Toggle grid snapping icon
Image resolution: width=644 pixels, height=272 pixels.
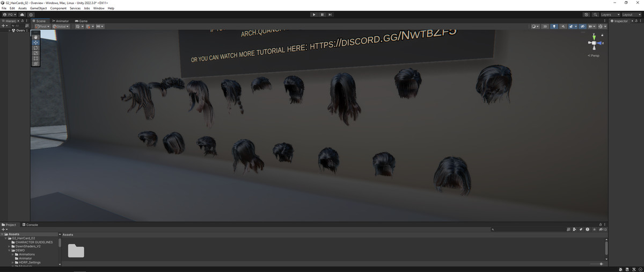coord(79,26)
